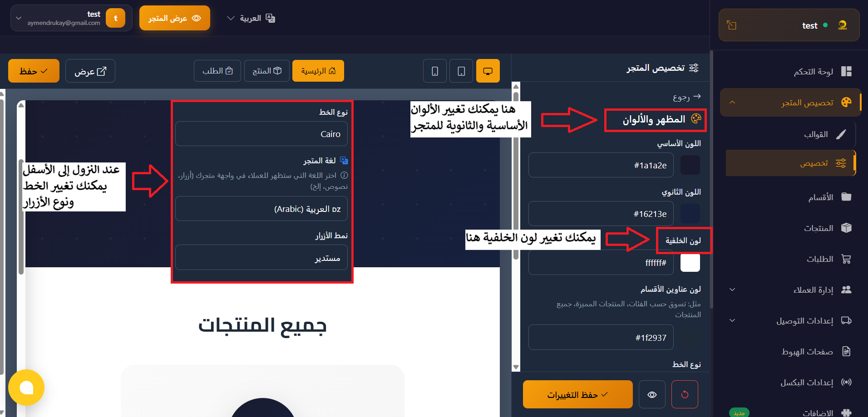This screenshot has width=868, height=417.
Task: Toggle preview with the eye button
Action: pos(652,394)
